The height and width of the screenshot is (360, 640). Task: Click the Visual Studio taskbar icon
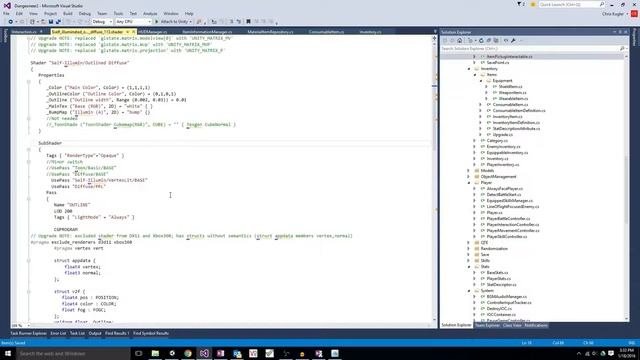tap(204, 353)
